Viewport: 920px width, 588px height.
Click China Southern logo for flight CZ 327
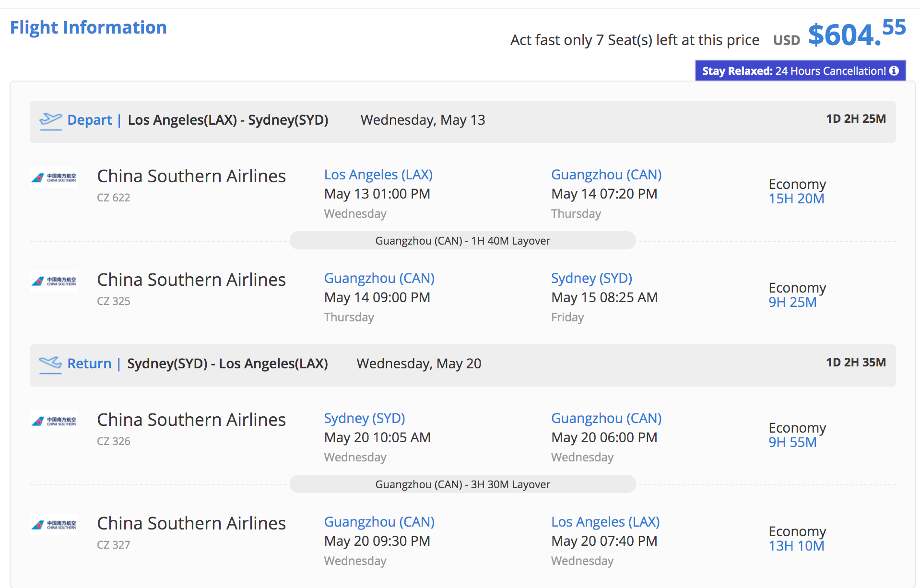coord(54,525)
